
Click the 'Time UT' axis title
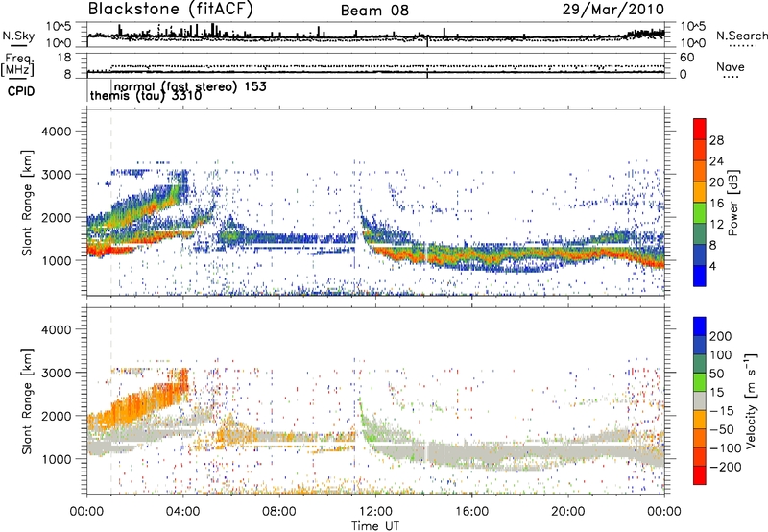375,525
